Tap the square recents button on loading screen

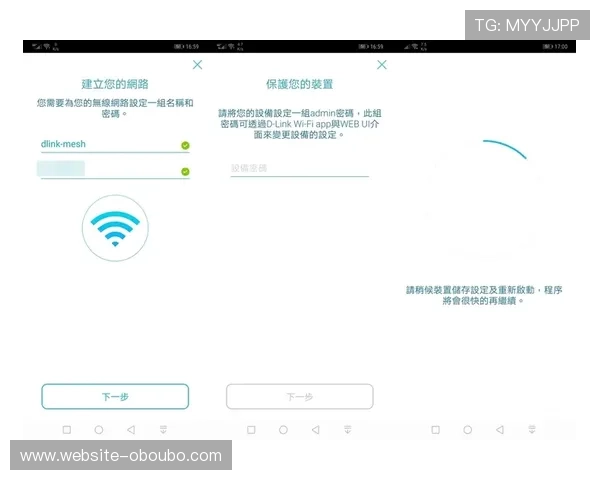tap(435, 430)
